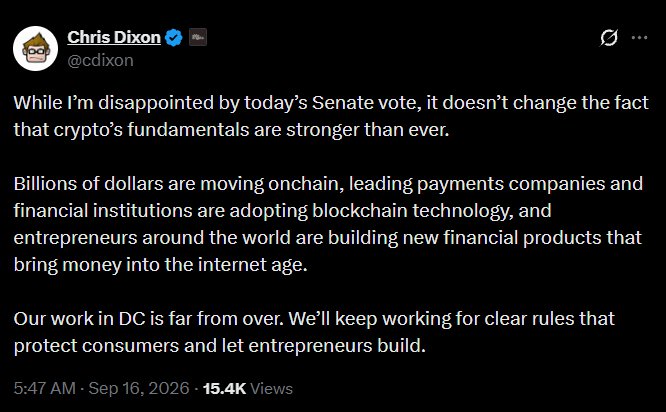Viewport: 666px width, 412px height.
Task: Click the Views label
Action: (x=271, y=389)
